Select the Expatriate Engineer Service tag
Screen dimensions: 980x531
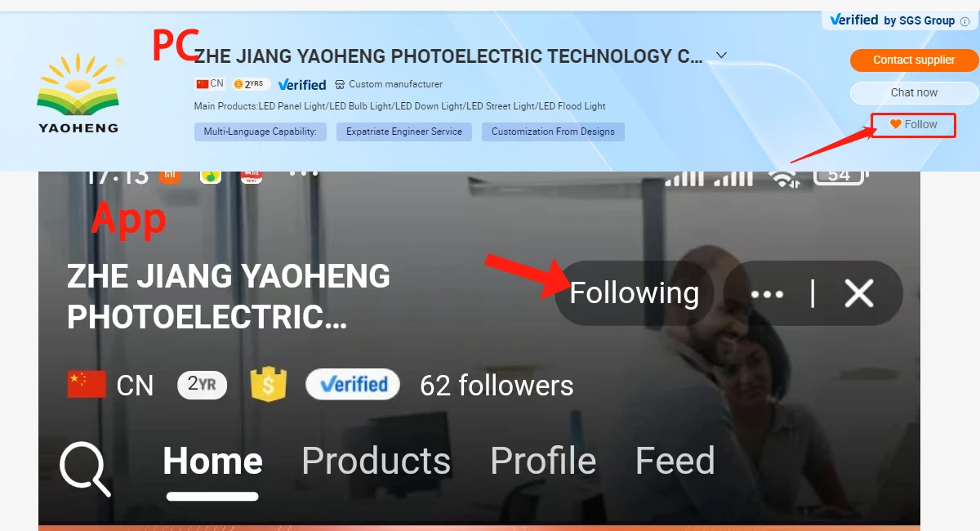tap(404, 132)
